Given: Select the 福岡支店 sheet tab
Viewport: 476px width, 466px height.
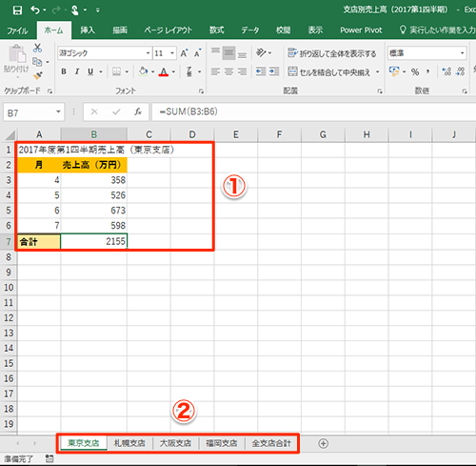Looking at the screenshot, I should 222,443.
